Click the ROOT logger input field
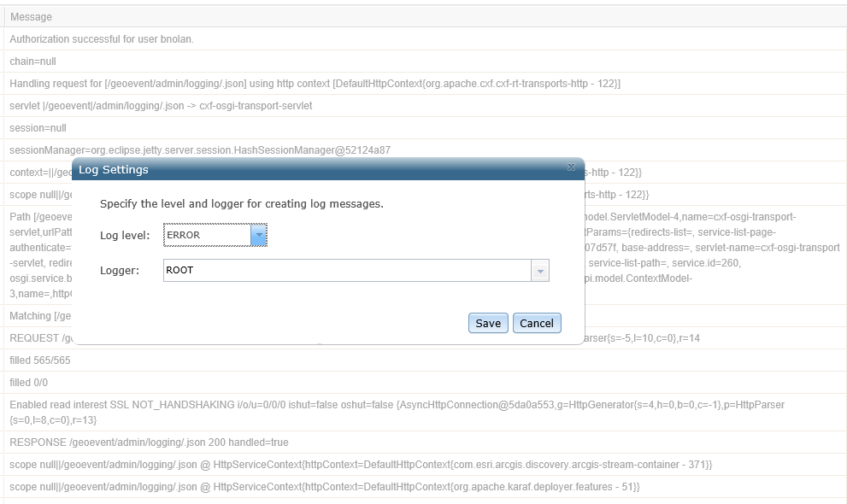Viewport: 847px width, 504px height. pos(347,271)
